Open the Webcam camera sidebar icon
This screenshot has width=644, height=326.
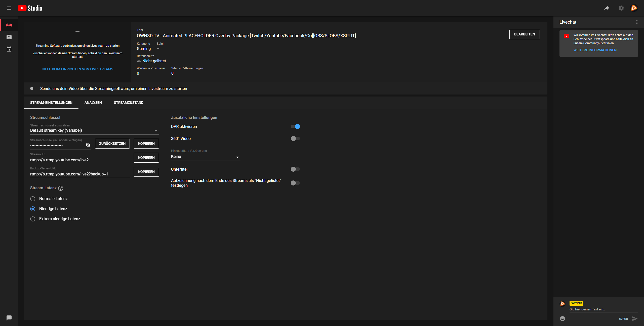[x=9, y=37]
